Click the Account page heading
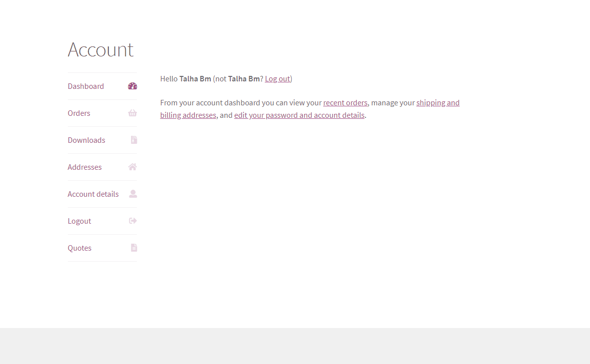 coord(100,49)
